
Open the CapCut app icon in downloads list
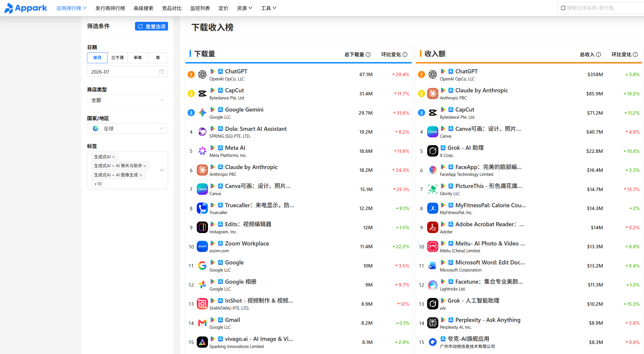click(202, 94)
